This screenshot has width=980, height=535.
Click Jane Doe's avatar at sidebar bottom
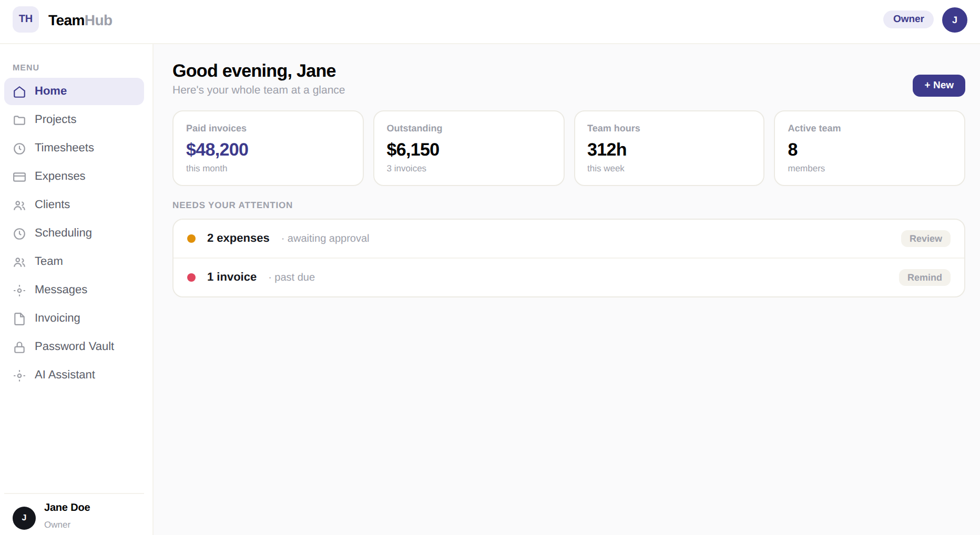24,518
